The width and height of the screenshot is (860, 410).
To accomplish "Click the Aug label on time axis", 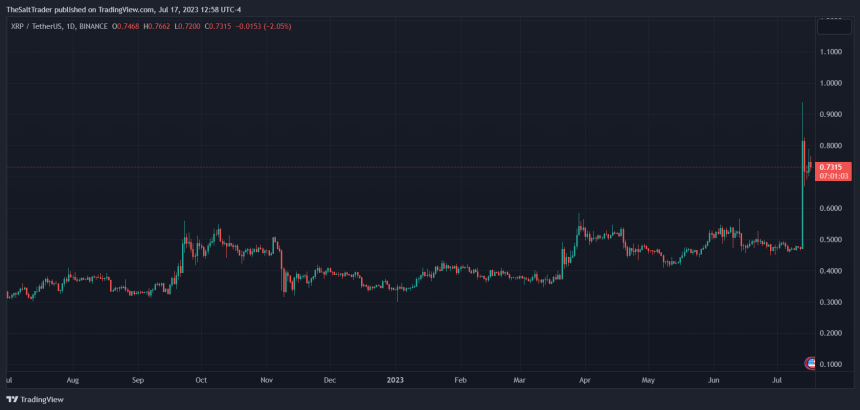I will pos(73,379).
